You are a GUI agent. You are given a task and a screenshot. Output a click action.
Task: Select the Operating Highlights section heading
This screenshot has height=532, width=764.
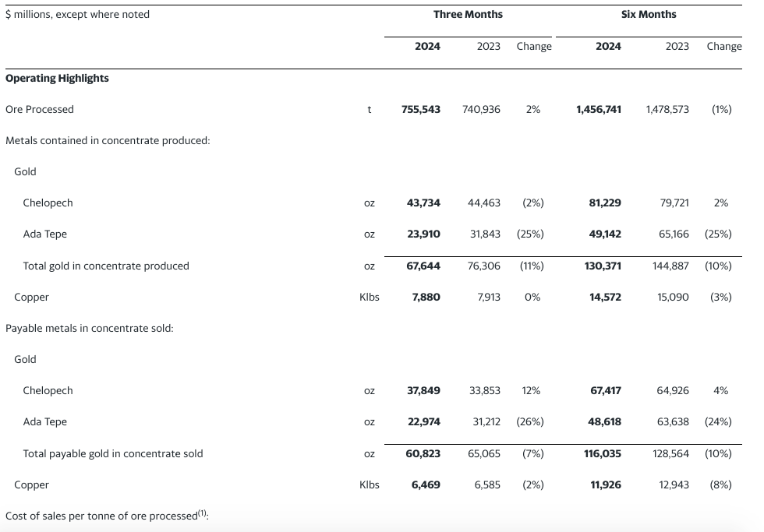pos(57,78)
